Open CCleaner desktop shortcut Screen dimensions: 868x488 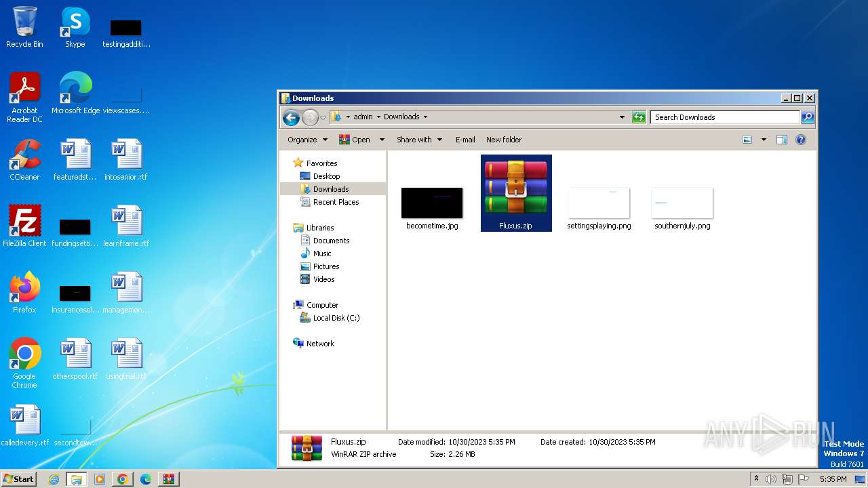point(24,160)
